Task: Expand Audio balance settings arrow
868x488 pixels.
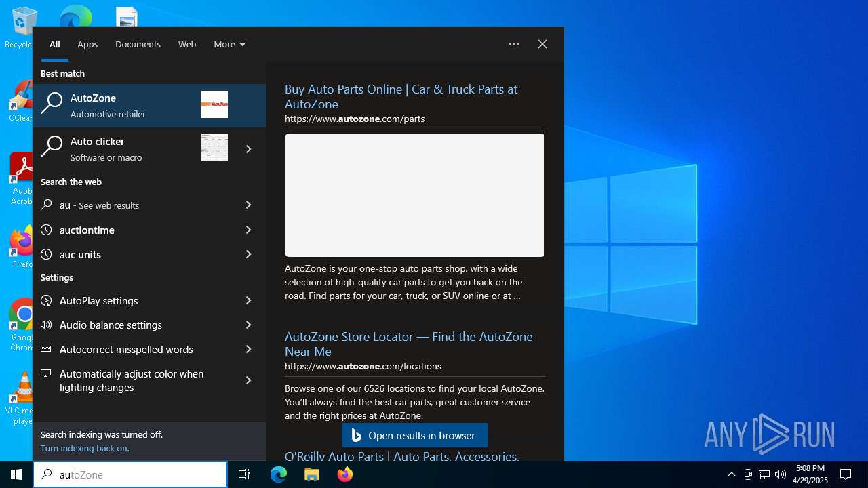Action: (248, 325)
